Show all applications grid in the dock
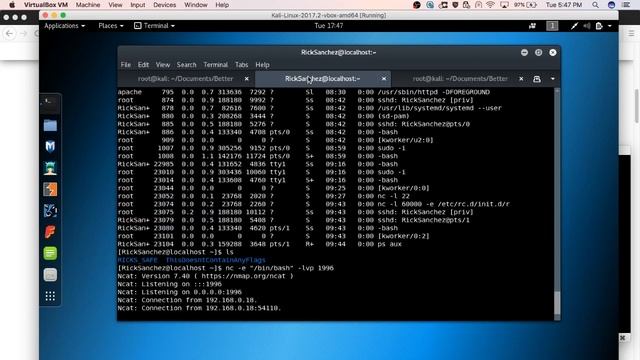This screenshot has height=360, width=640. click(50, 296)
